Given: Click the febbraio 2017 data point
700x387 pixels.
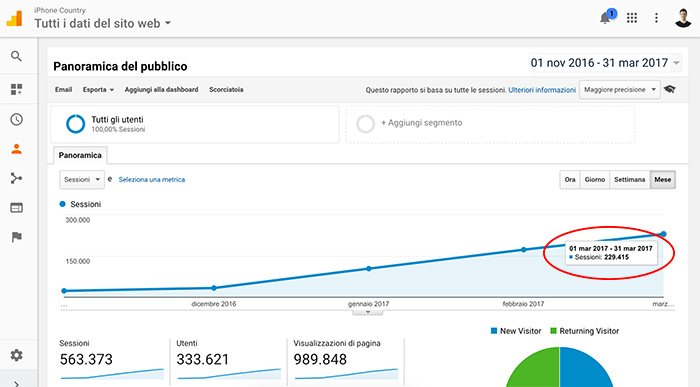Looking at the screenshot, I should pos(524,250).
